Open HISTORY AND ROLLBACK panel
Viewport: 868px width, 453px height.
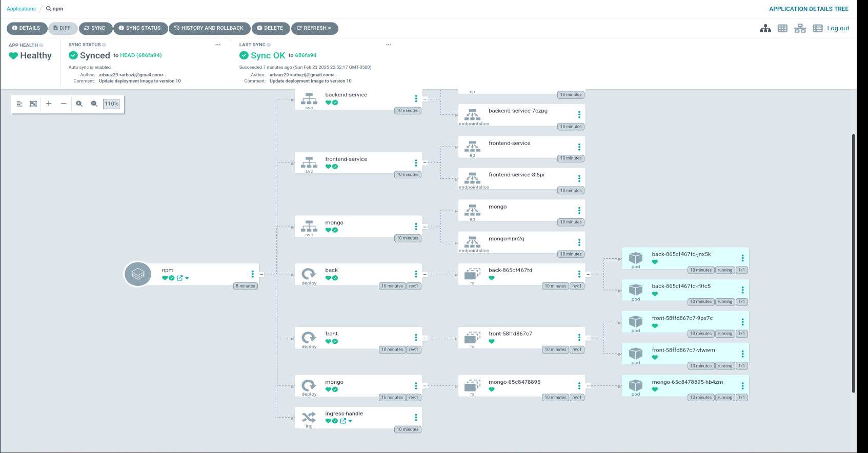pyautogui.click(x=209, y=28)
